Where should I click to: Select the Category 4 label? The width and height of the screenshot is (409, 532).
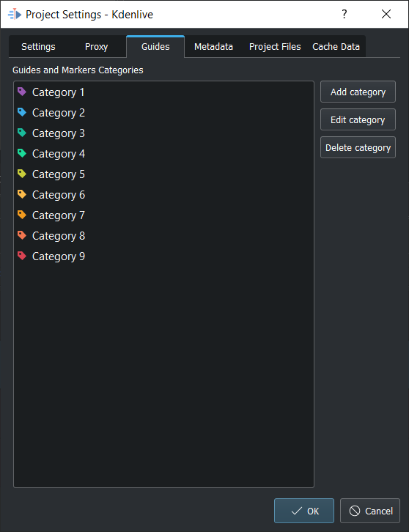[59, 154]
